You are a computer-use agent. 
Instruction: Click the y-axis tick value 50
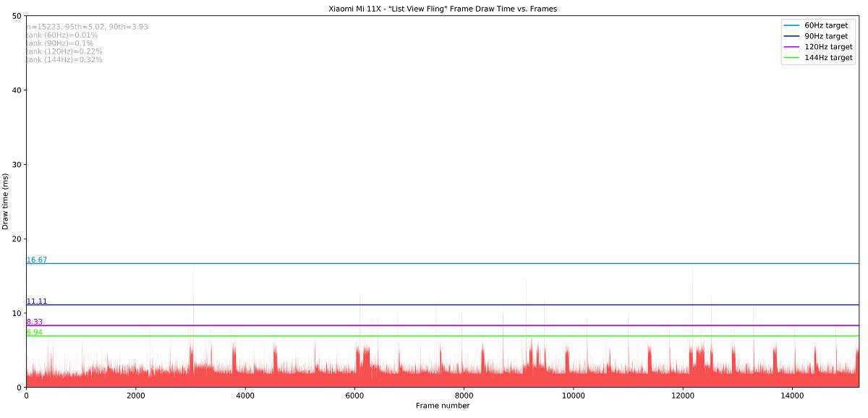(x=17, y=15)
